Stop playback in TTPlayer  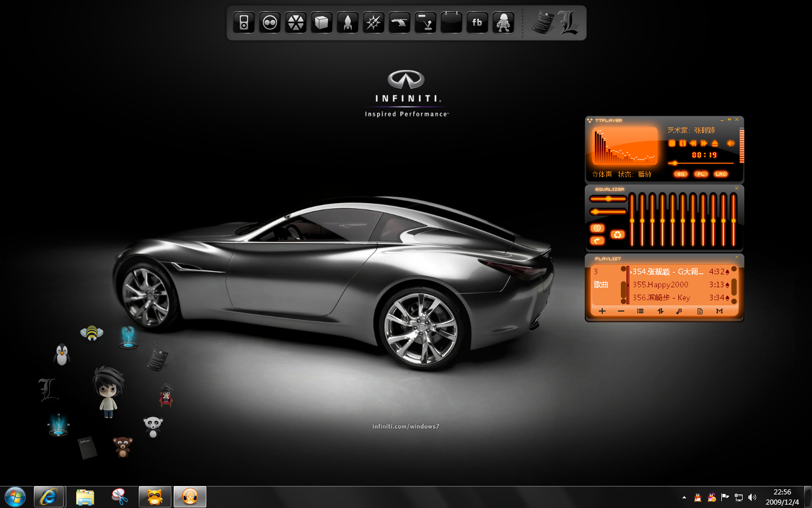(672, 143)
